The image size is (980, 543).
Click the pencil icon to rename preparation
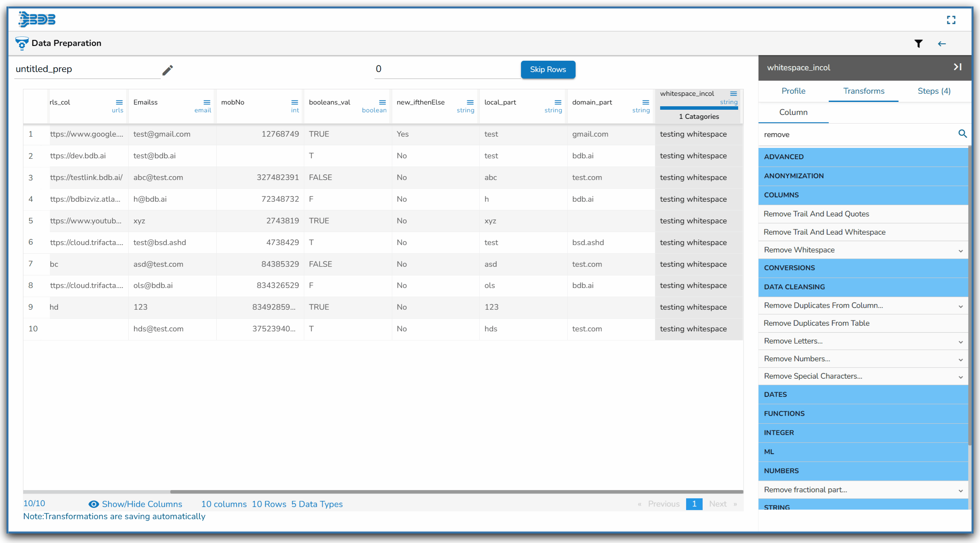coord(168,70)
